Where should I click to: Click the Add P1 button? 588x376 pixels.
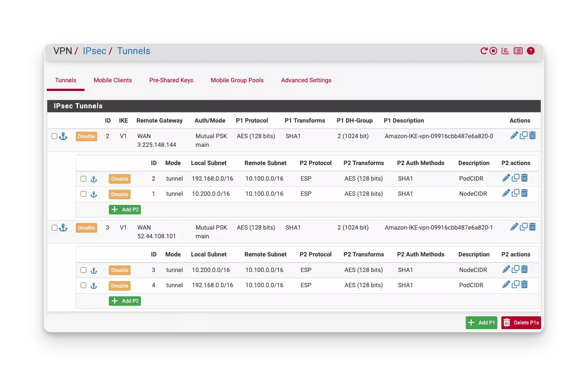[481, 322]
